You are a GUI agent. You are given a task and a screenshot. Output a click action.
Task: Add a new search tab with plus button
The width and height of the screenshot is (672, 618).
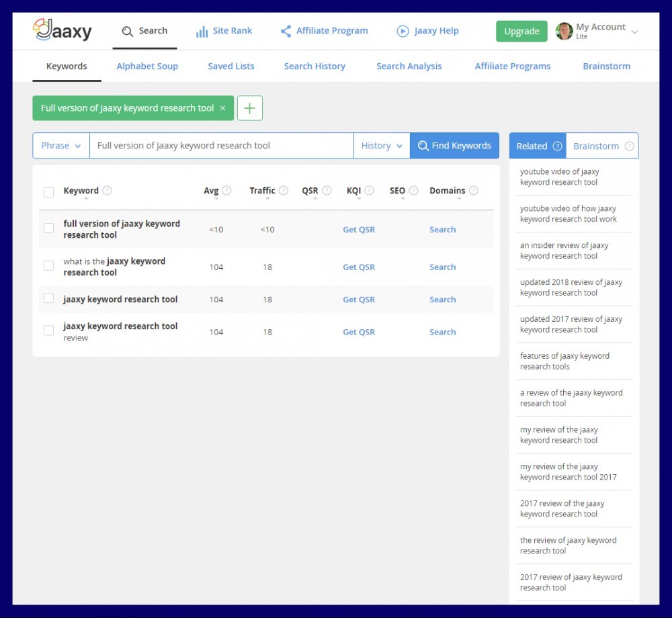pos(250,108)
